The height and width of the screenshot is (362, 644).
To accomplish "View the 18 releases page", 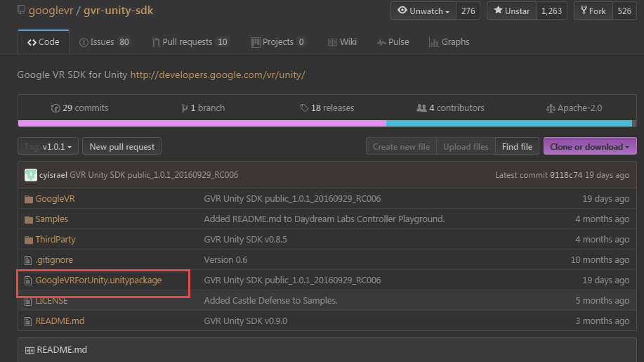I will coord(327,108).
